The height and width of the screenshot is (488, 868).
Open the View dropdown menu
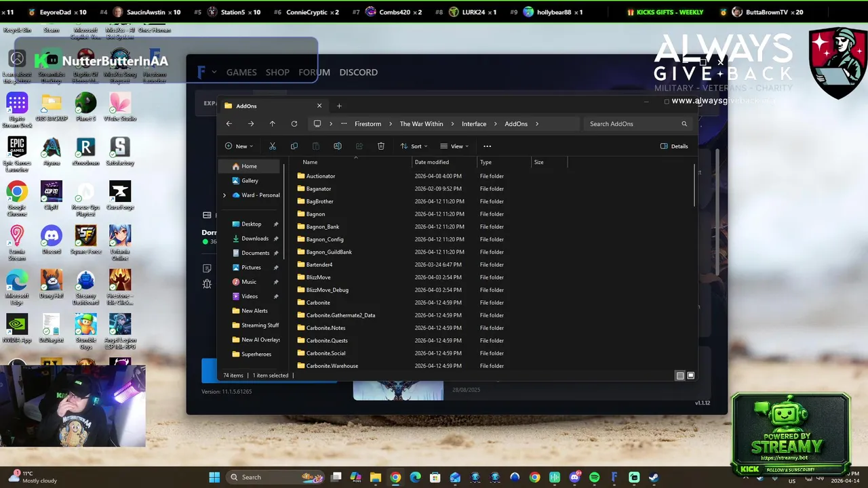click(454, 146)
